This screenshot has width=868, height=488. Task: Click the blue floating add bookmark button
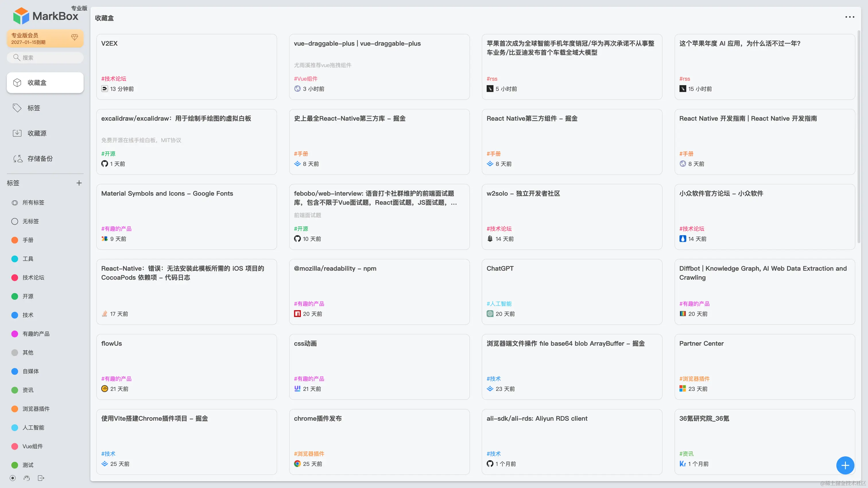pyautogui.click(x=845, y=465)
